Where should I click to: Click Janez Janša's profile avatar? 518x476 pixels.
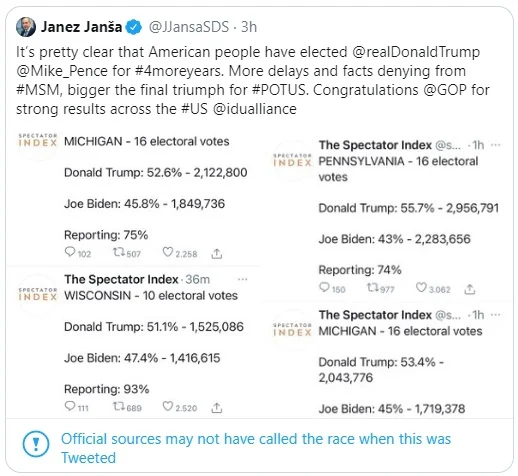click(x=26, y=27)
